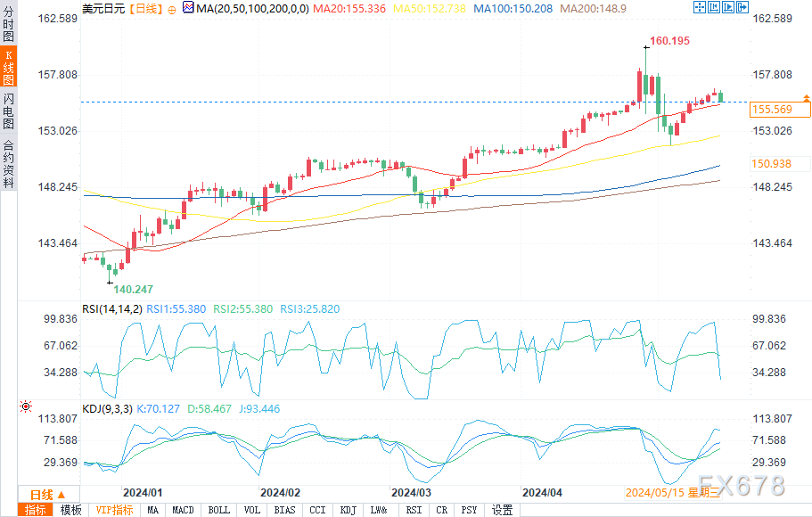Click the 140.247 low price marker
The image size is (812, 517).
tap(133, 289)
